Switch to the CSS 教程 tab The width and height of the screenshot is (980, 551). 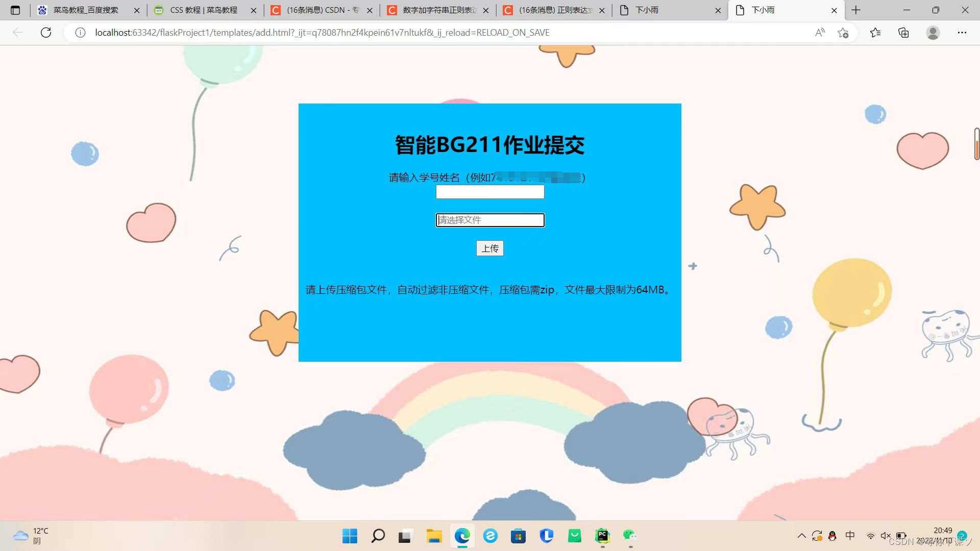pyautogui.click(x=203, y=10)
